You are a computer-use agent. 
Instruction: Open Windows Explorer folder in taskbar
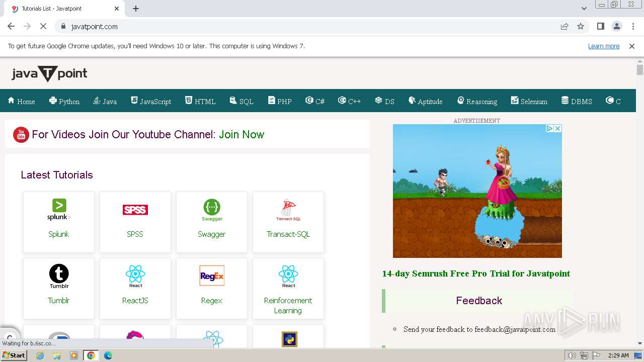pyautogui.click(x=57, y=355)
